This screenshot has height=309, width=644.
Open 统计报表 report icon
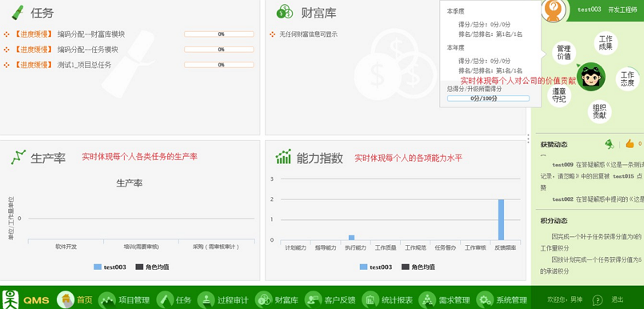pyautogui.click(x=370, y=299)
